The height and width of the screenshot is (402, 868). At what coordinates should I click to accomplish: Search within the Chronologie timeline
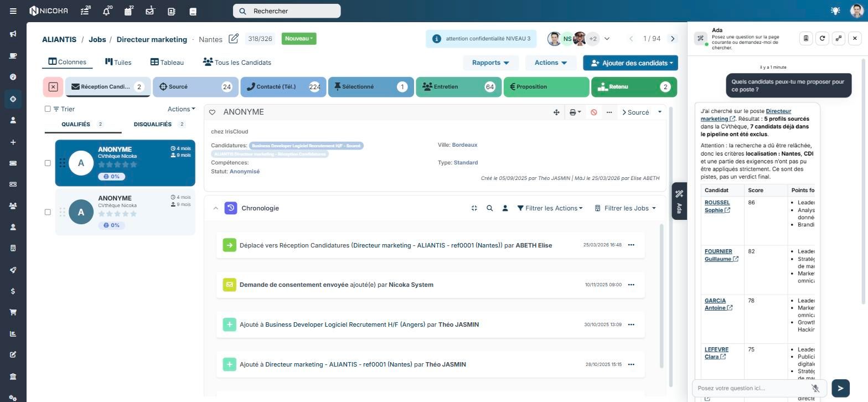pyautogui.click(x=489, y=208)
